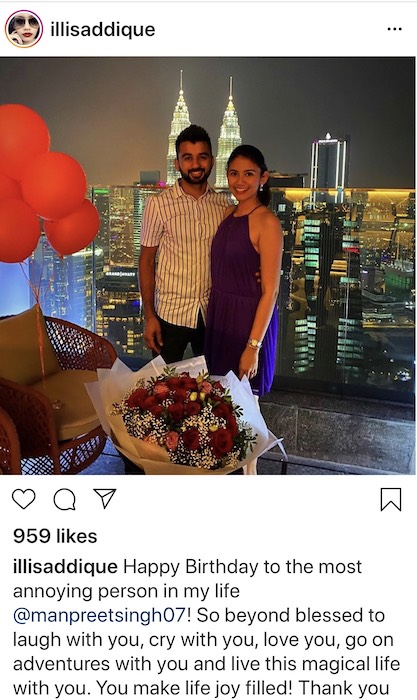Tap illisaddique username in the caption
The image size is (417, 700).
coord(65,567)
